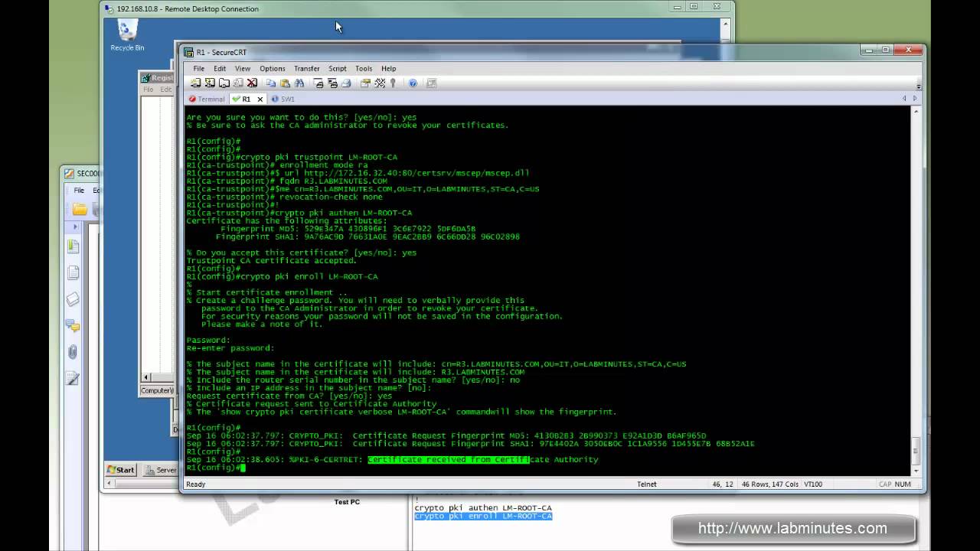The height and width of the screenshot is (551, 980).
Task: Open the Options menu in SecureCRT
Action: tap(272, 68)
